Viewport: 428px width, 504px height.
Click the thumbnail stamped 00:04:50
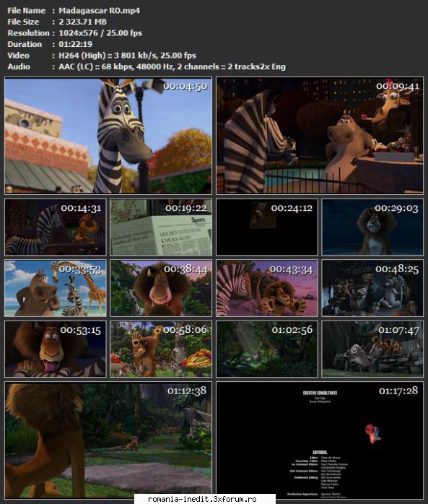point(108,136)
